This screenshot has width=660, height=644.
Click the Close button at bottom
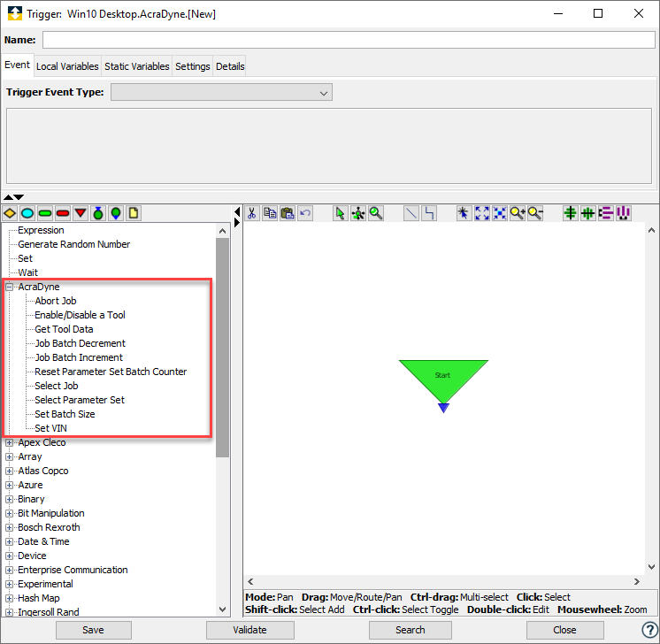[564, 630]
